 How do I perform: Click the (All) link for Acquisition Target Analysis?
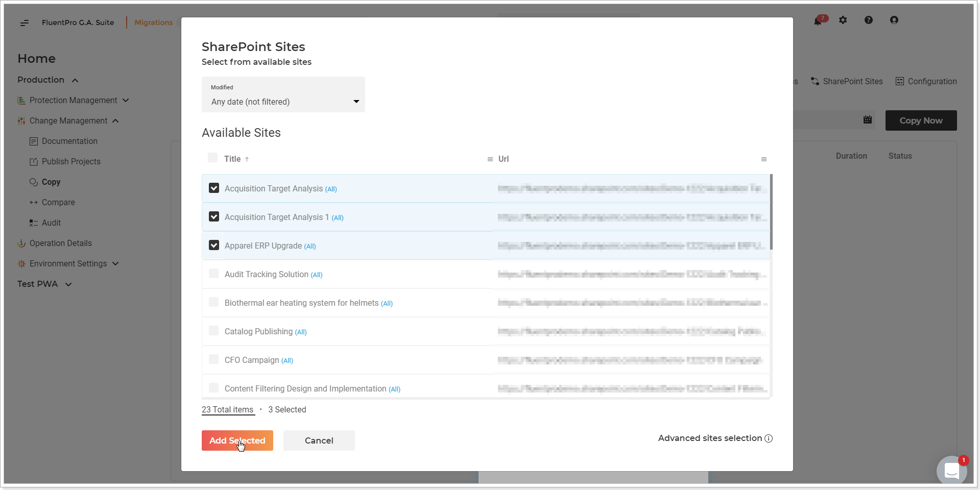click(x=331, y=189)
